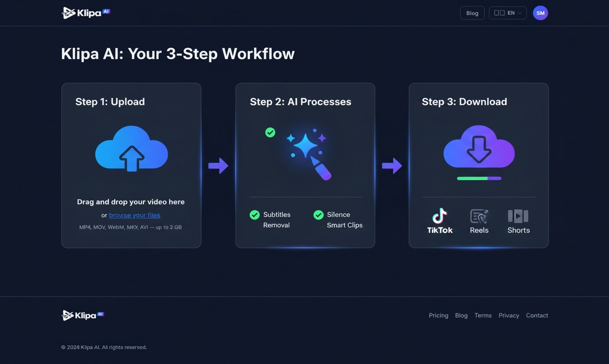
Task: Toggle the Silence Smart Clips checkmark
Action: coord(318,215)
